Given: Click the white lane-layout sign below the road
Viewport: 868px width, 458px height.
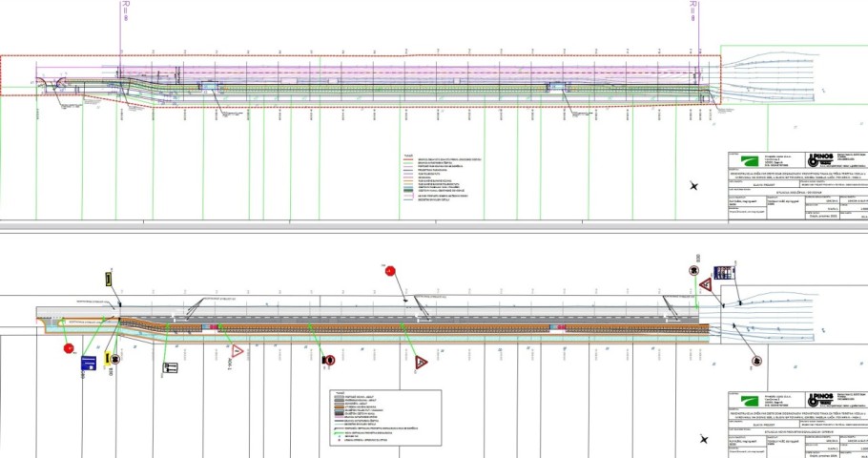Looking at the screenshot, I should 171,367.
